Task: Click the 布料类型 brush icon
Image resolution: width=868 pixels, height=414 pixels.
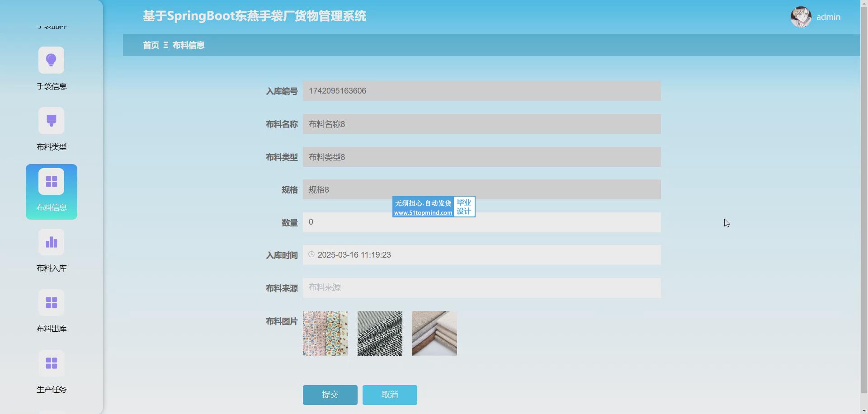Action: 51,121
